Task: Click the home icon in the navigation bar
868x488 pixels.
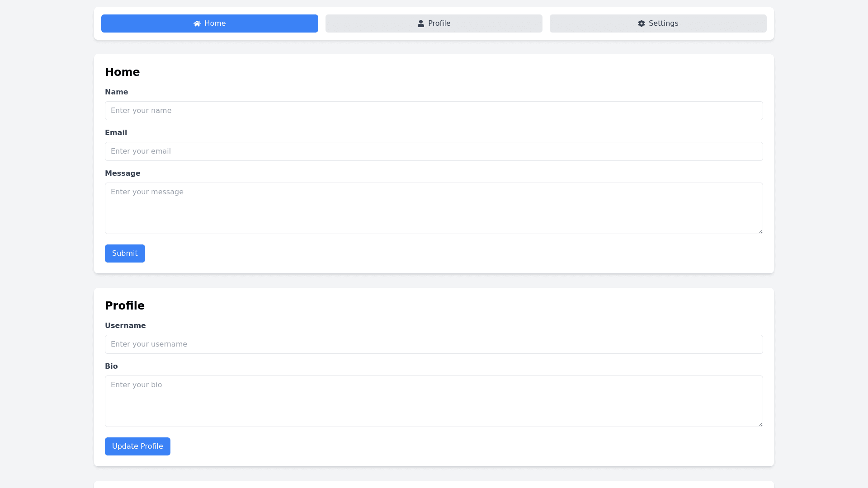Action: 197,23
